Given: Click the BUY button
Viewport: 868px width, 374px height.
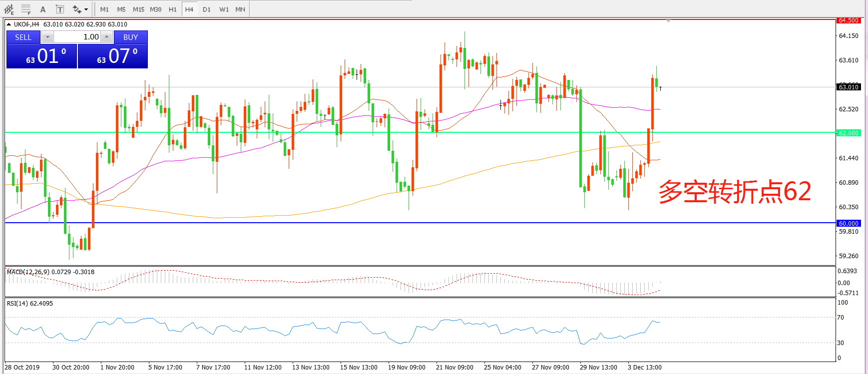Looking at the screenshot, I should pyautogui.click(x=130, y=37).
